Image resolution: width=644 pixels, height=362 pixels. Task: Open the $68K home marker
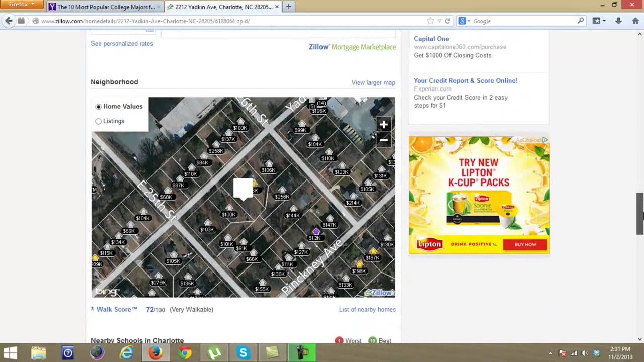point(166,195)
